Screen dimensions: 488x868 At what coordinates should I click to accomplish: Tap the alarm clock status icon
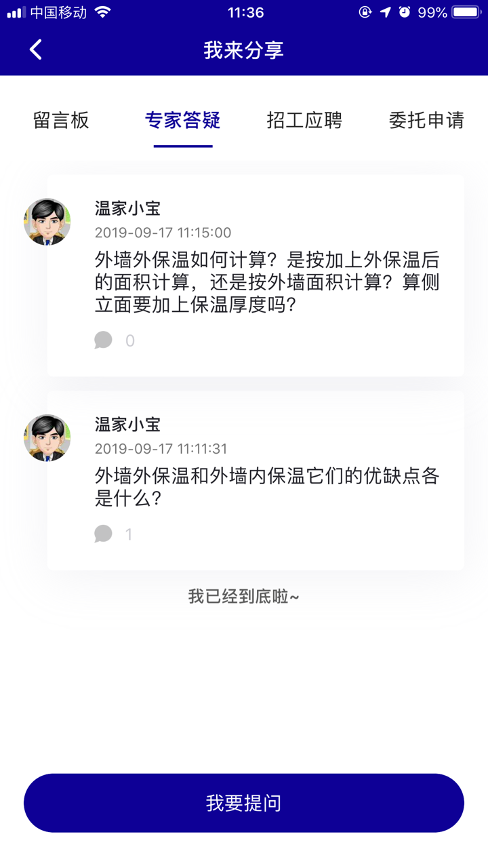pos(405,12)
